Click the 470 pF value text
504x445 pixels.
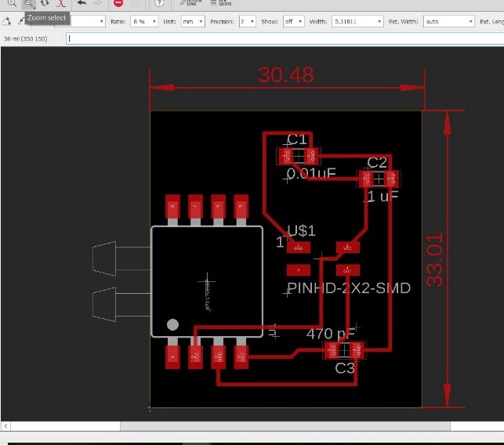tap(331, 334)
